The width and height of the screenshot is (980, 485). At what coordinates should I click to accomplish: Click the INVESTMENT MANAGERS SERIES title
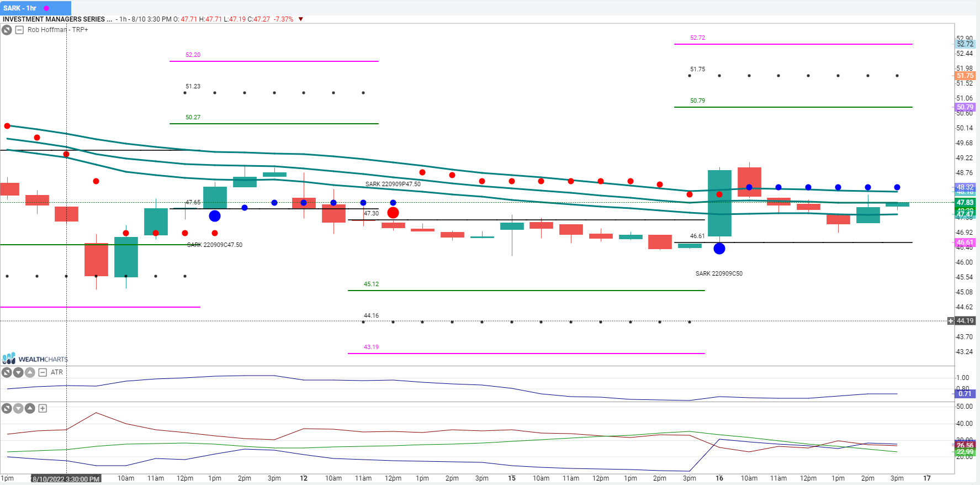point(57,19)
